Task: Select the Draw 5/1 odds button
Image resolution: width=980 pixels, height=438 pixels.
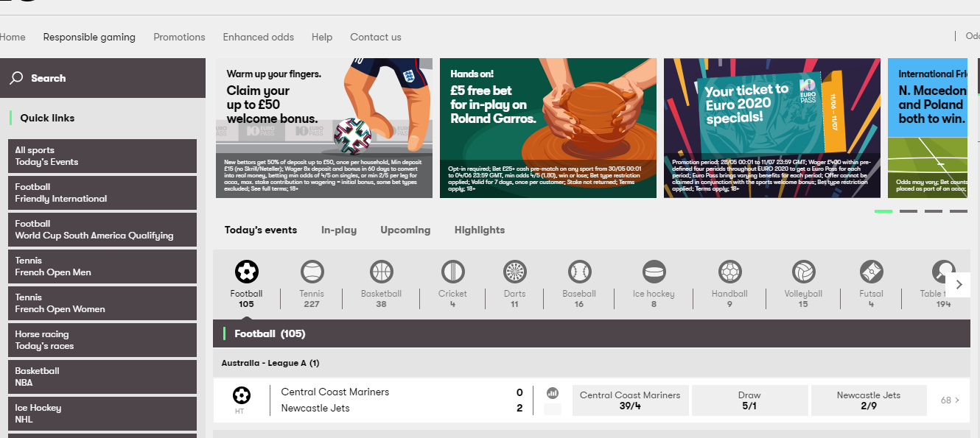Action: (749, 400)
